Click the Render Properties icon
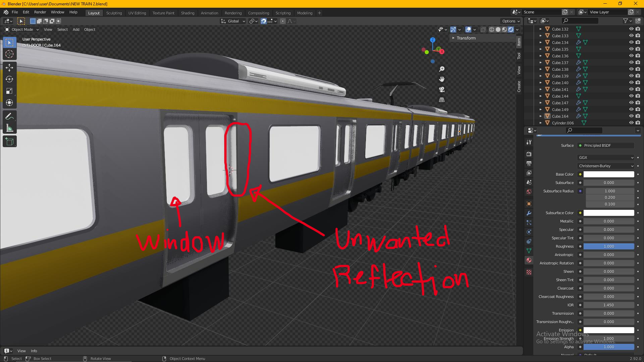The image size is (644, 362). [529, 154]
